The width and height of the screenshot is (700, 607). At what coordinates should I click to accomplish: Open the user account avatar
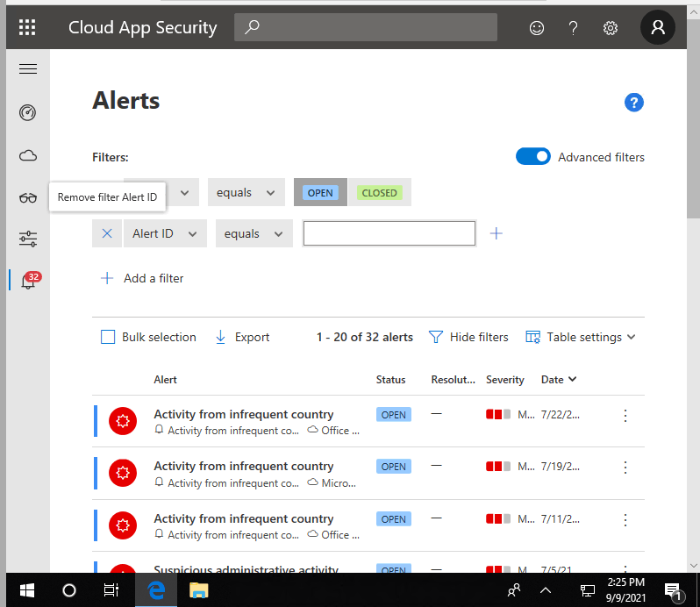pos(658,27)
